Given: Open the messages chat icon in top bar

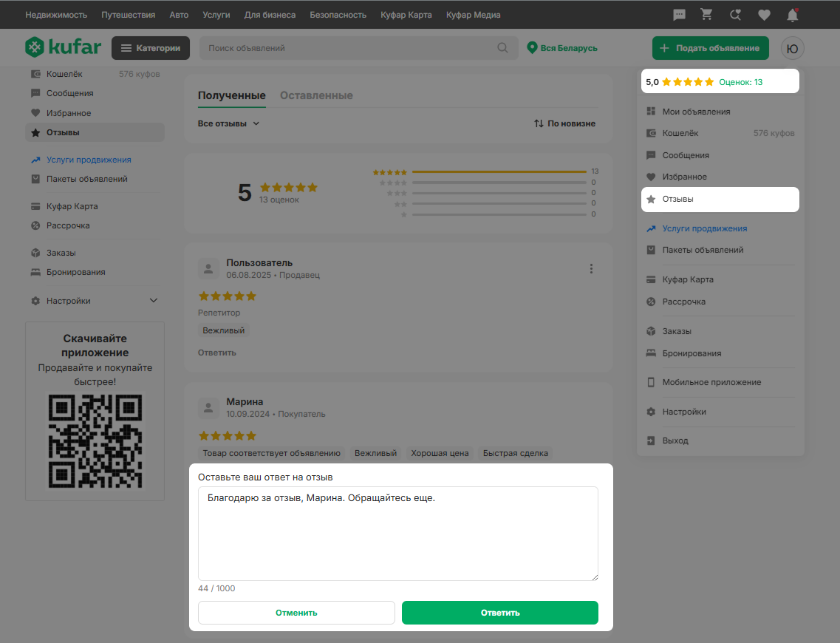Looking at the screenshot, I should coord(679,15).
